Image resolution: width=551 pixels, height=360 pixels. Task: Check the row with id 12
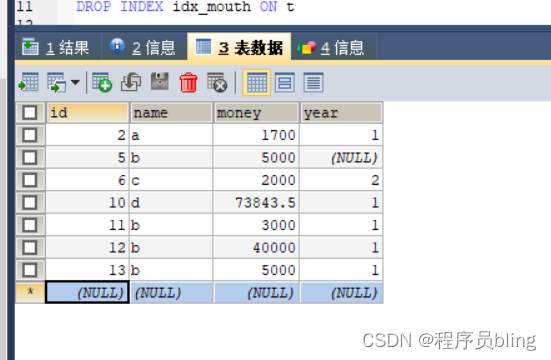point(30,248)
